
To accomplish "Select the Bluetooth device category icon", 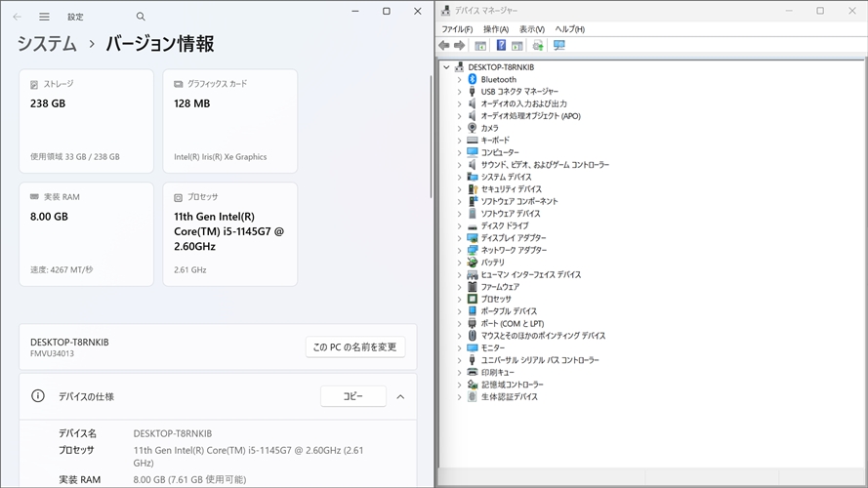I will tap(473, 79).
